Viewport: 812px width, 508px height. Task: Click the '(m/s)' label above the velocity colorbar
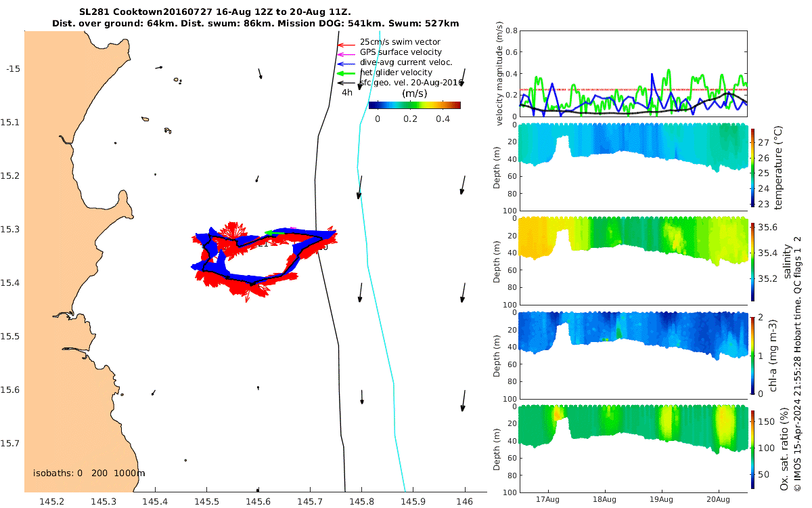(413, 93)
